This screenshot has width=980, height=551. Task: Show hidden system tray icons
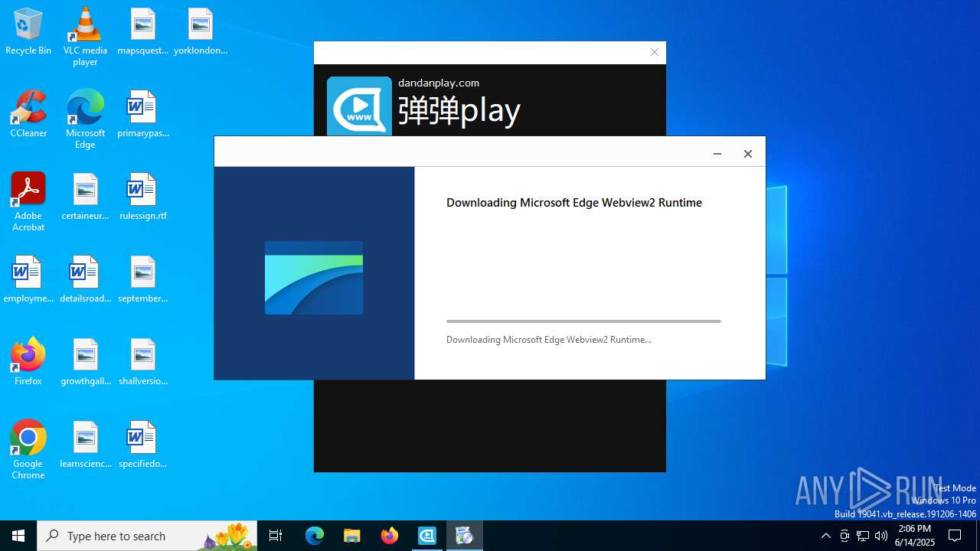(826, 536)
